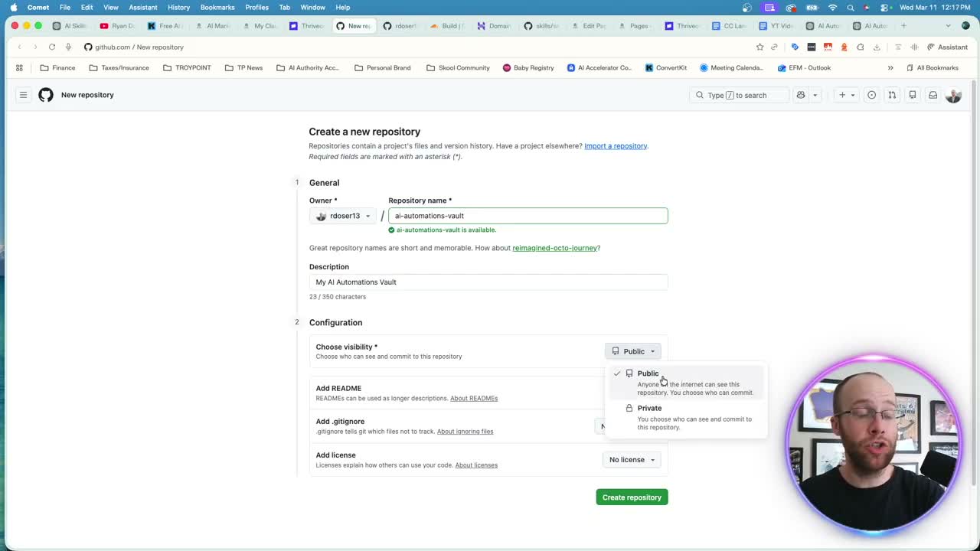Open the Finance bookmarks folder
Image resolution: width=980 pixels, height=551 pixels.
(57, 67)
